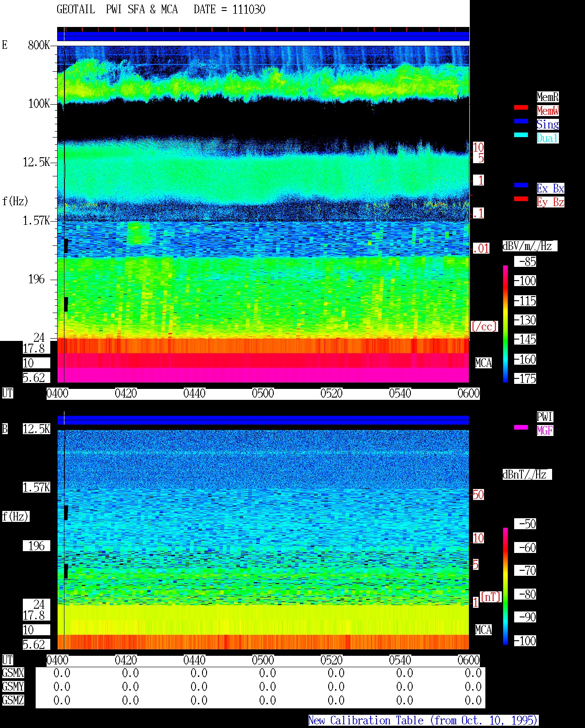Click the New Calibration Table link
Screen dimensions: 585x728
[x=423, y=721]
